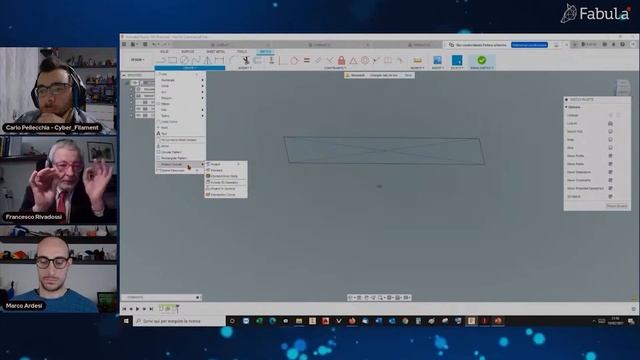
Task: Click Look At icon in Sketch Palette
Action: [x=610, y=123]
